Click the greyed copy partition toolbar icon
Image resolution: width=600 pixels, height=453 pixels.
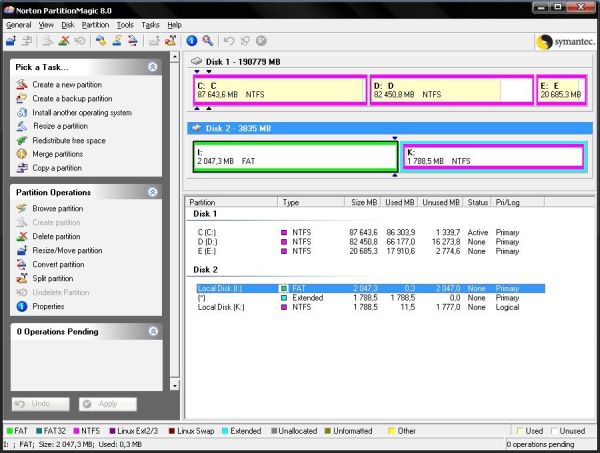pos(26,41)
